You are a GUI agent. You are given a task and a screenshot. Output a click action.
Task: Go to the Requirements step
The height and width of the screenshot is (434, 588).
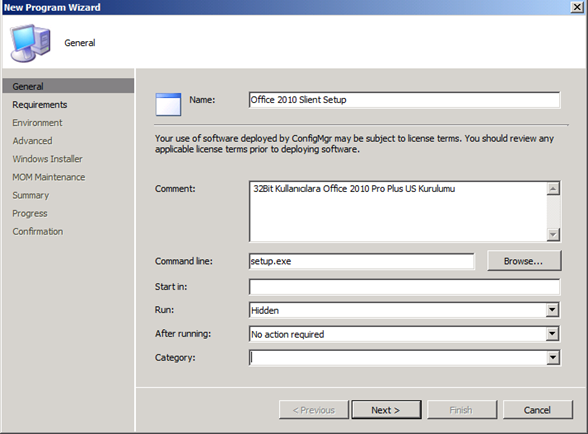pyautogui.click(x=40, y=105)
